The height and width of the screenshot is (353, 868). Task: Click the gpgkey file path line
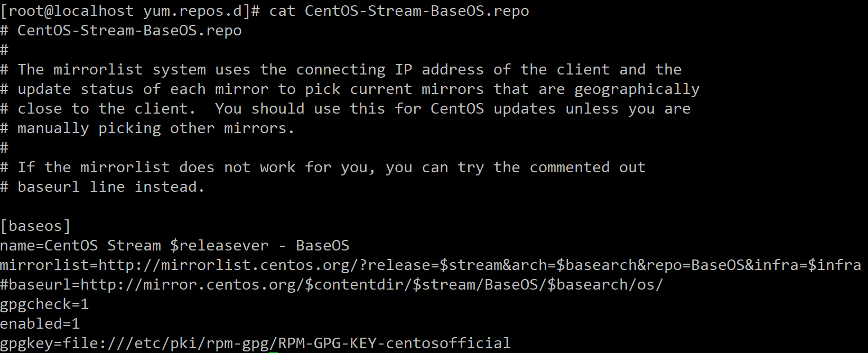pyautogui.click(x=255, y=343)
